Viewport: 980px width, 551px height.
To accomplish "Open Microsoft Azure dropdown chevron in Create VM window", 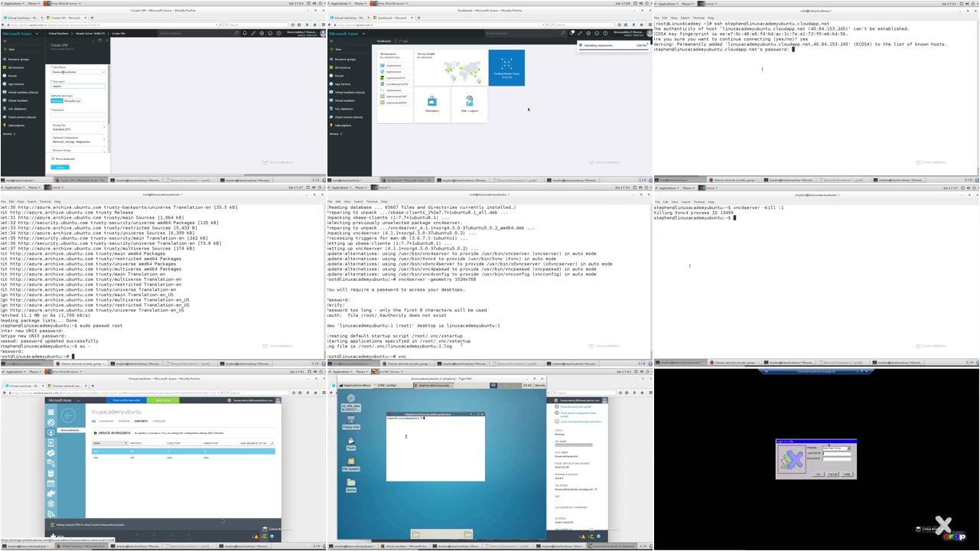I will point(37,34).
